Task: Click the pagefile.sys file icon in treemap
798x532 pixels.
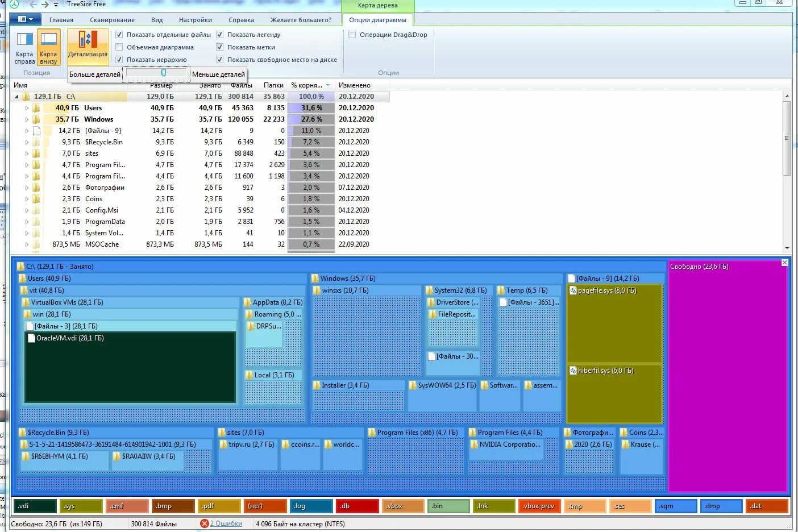Action: click(x=573, y=290)
